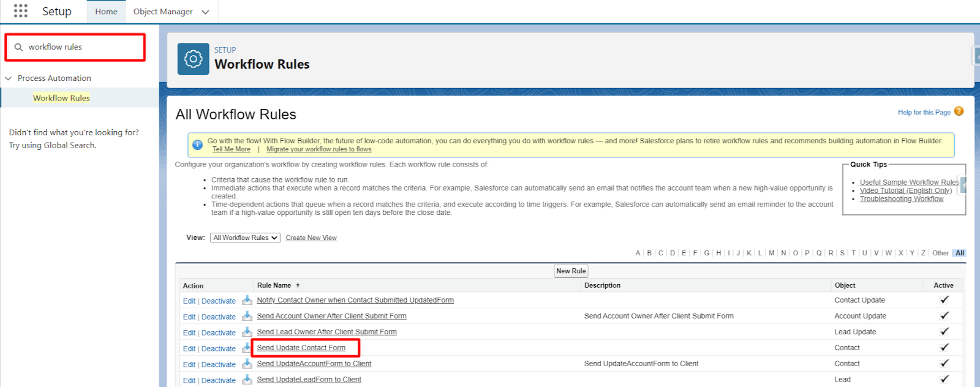Open the All Workflow Rules view dropdown
Viewport: 980px width, 387px height.
(x=245, y=238)
